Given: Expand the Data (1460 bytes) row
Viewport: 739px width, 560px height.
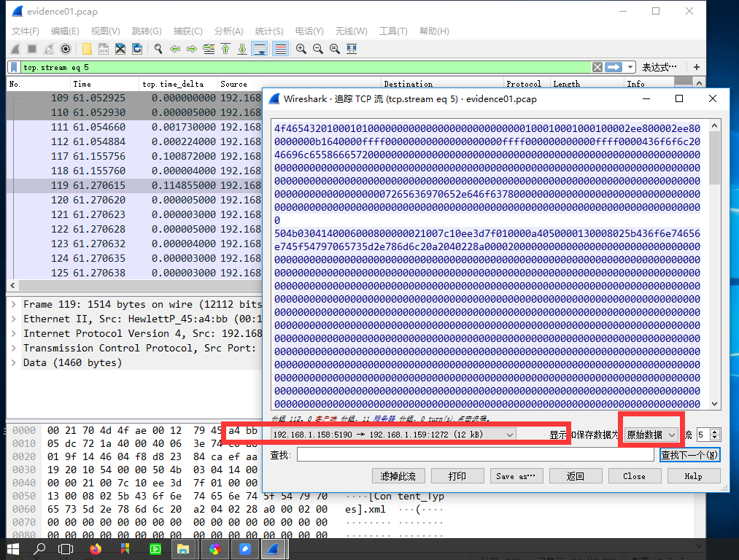Looking at the screenshot, I should pyautogui.click(x=14, y=362).
